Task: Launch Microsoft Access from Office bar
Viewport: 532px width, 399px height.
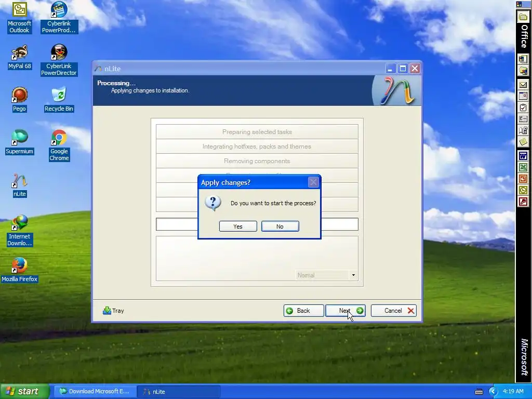Action: pos(523,202)
